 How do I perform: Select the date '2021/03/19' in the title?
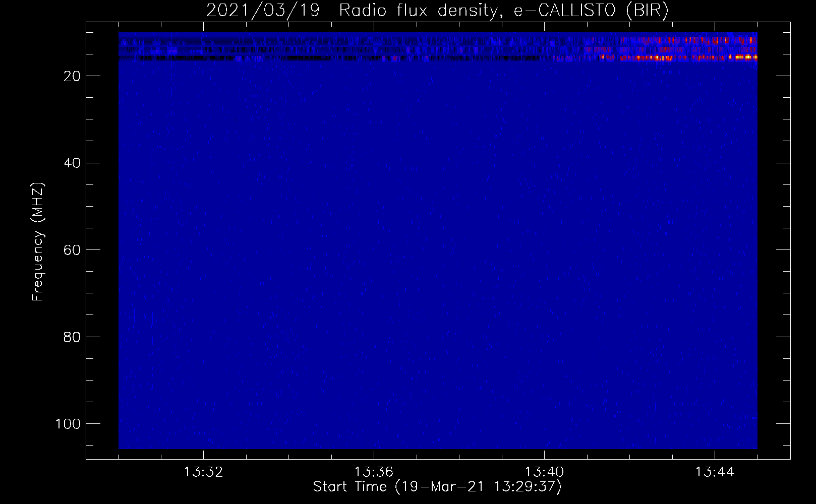coord(263,11)
